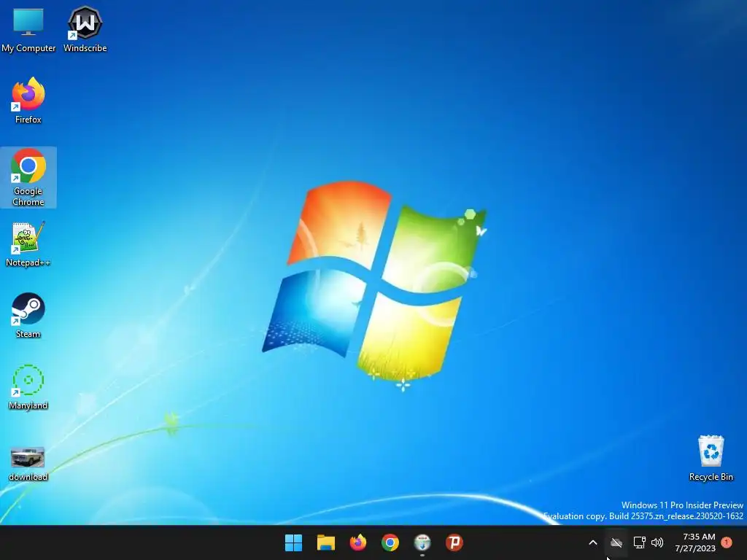Select the download image file thumbnail
The height and width of the screenshot is (560, 747).
(x=28, y=464)
